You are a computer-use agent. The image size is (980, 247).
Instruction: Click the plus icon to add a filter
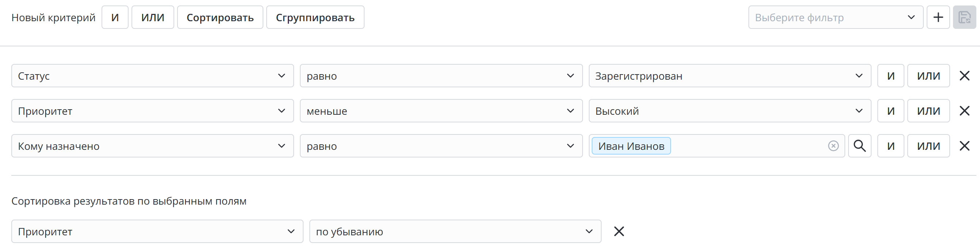(938, 18)
